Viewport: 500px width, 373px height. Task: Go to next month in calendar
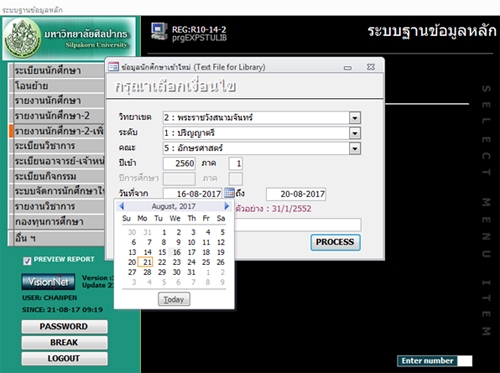tap(227, 206)
